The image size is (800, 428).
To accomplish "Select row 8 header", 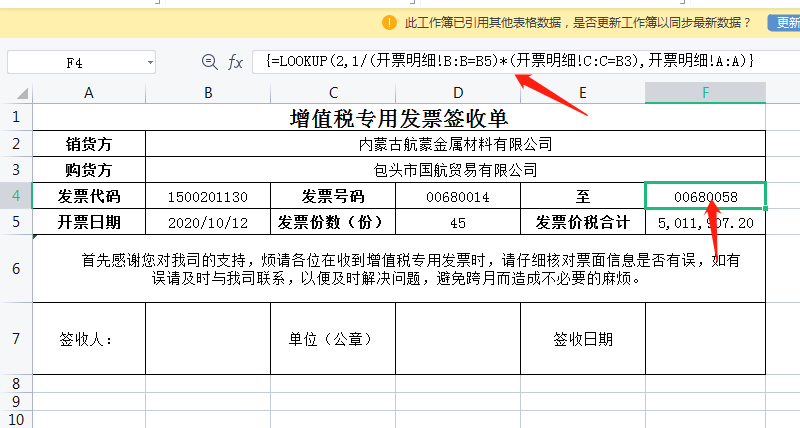I will click(x=16, y=383).
